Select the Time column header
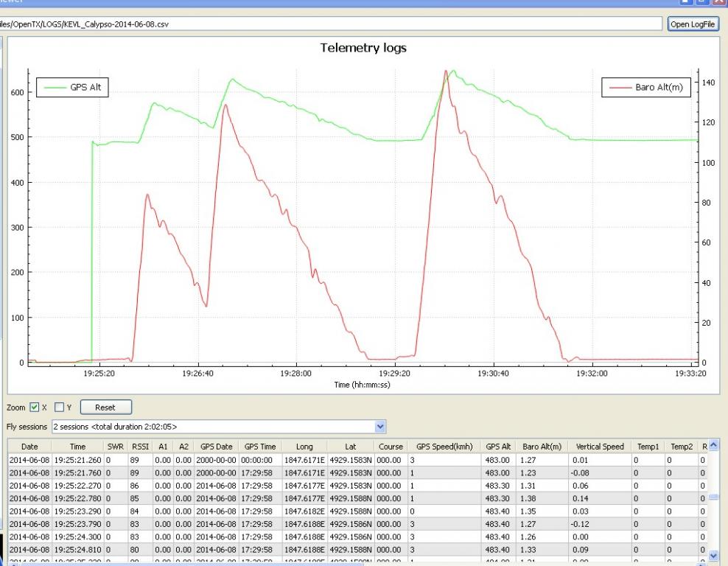The height and width of the screenshot is (566, 728). 77,447
